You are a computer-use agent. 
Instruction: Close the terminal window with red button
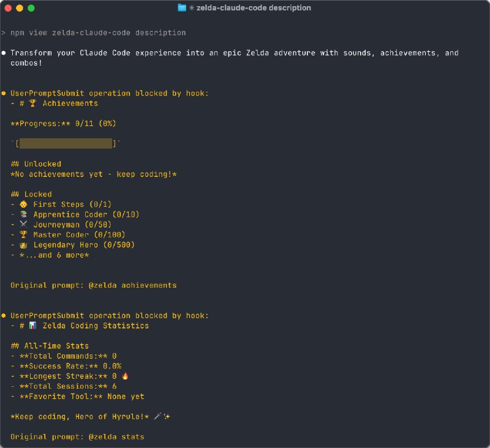click(x=8, y=8)
